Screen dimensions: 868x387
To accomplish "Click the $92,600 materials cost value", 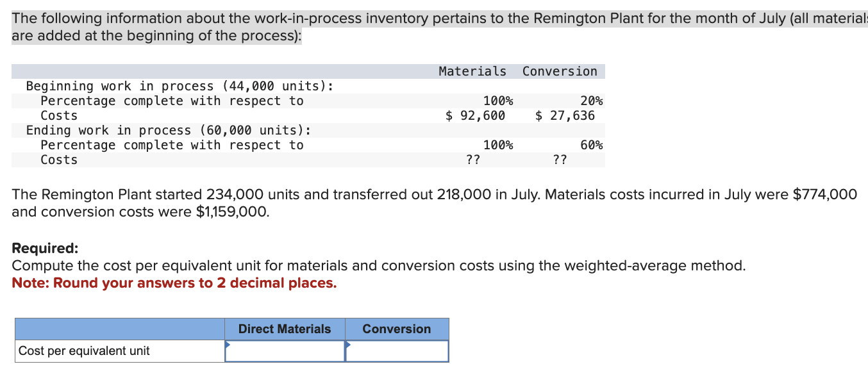I will [x=476, y=115].
